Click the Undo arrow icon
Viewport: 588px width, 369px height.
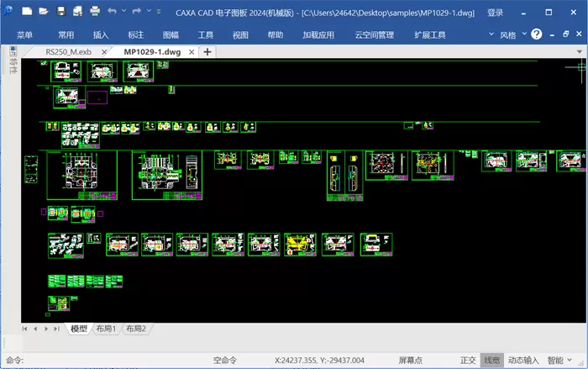[x=113, y=12]
